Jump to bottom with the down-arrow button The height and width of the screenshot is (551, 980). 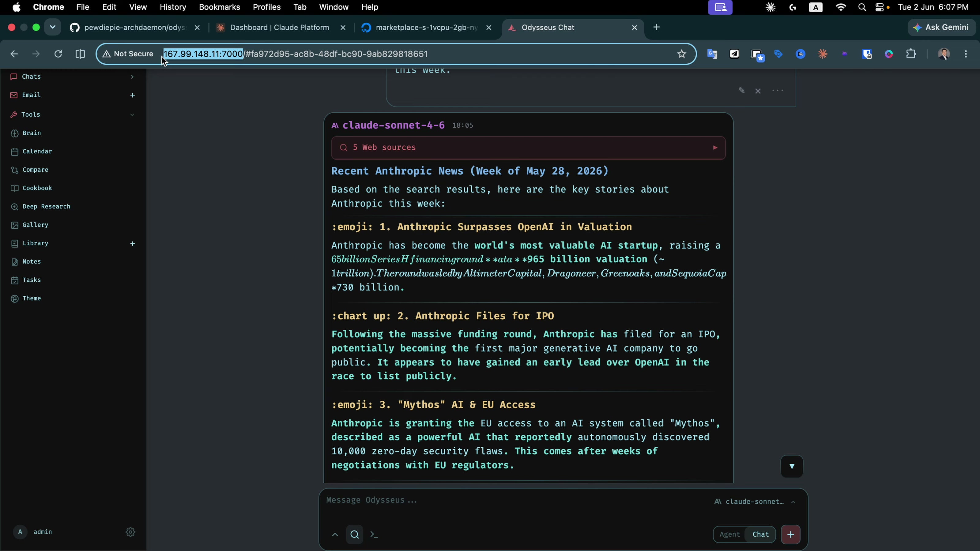point(792,466)
